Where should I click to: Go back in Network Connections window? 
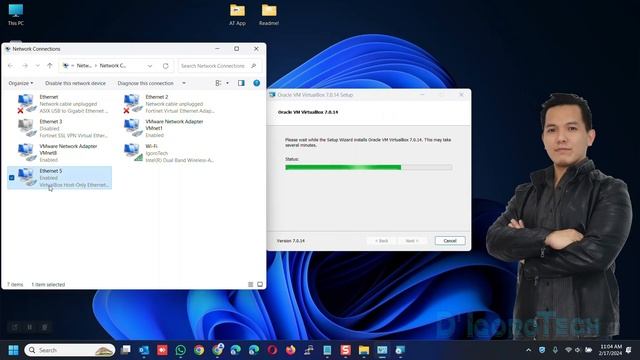tap(11, 66)
